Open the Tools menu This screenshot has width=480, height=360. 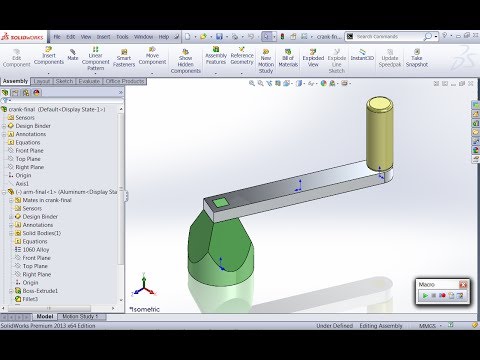pos(122,37)
